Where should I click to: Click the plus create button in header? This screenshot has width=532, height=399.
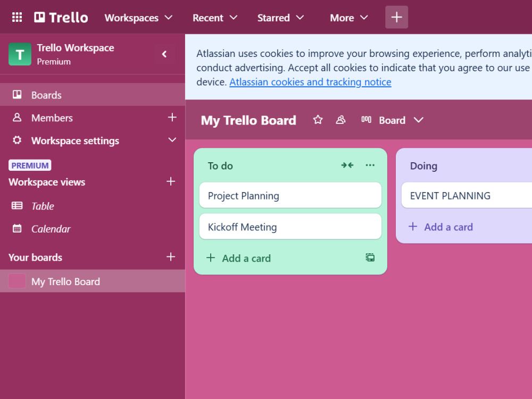[x=397, y=18]
